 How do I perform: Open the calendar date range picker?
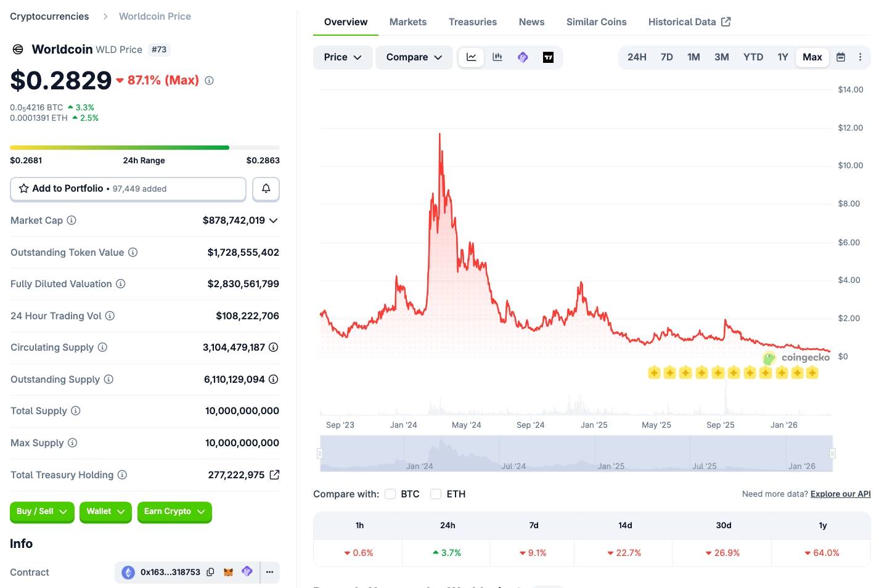pos(840,57)
